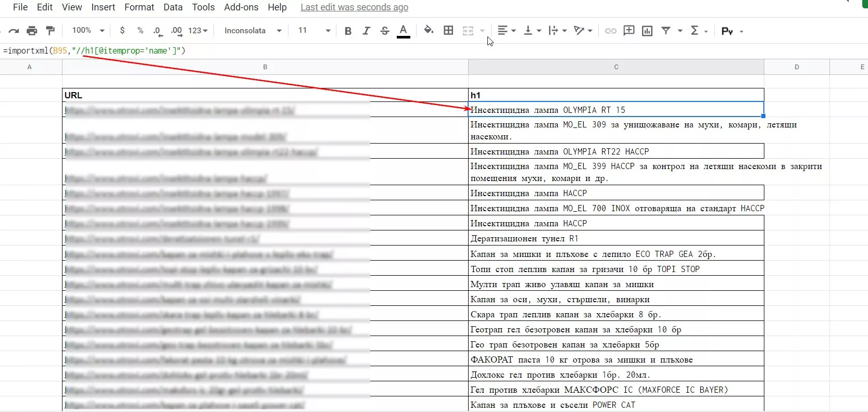The width and height of the screenshot is (868, 412).
Task: Select the h1 header cell
Action: click(616, 95)
